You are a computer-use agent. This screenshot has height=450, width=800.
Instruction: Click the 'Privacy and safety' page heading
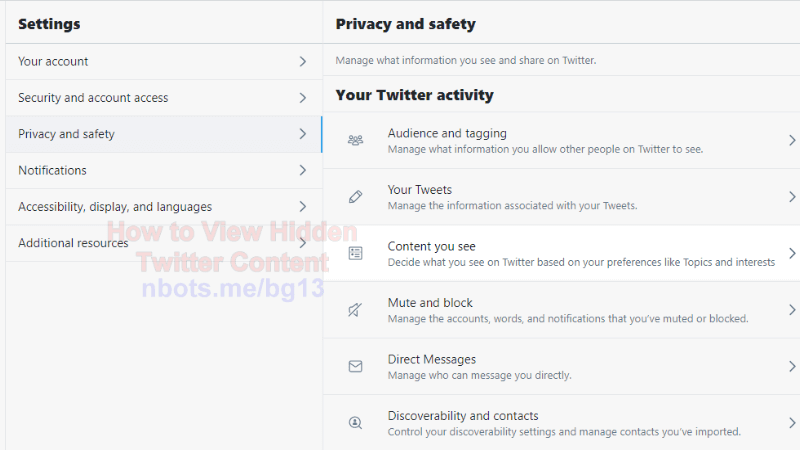coord(406,24)
